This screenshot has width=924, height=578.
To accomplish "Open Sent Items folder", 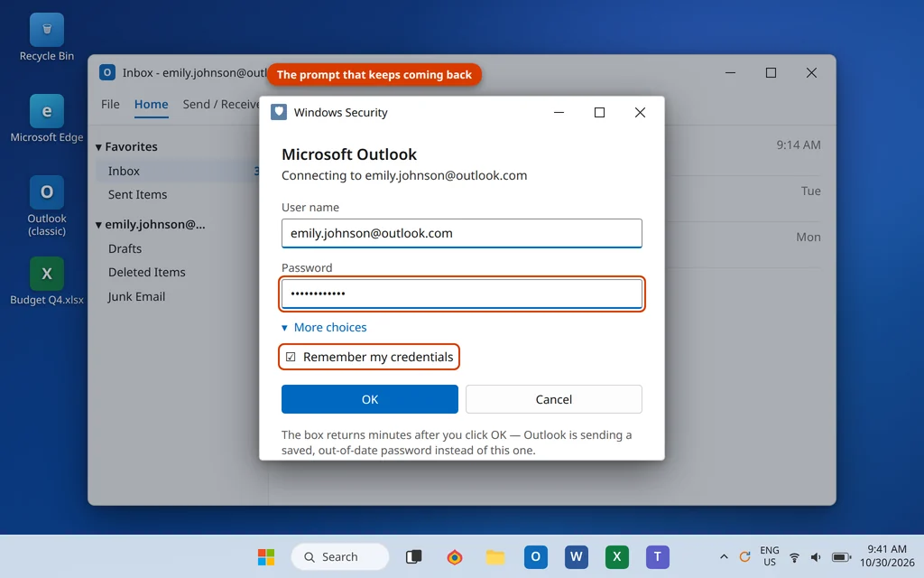I will tap(137, 195).
